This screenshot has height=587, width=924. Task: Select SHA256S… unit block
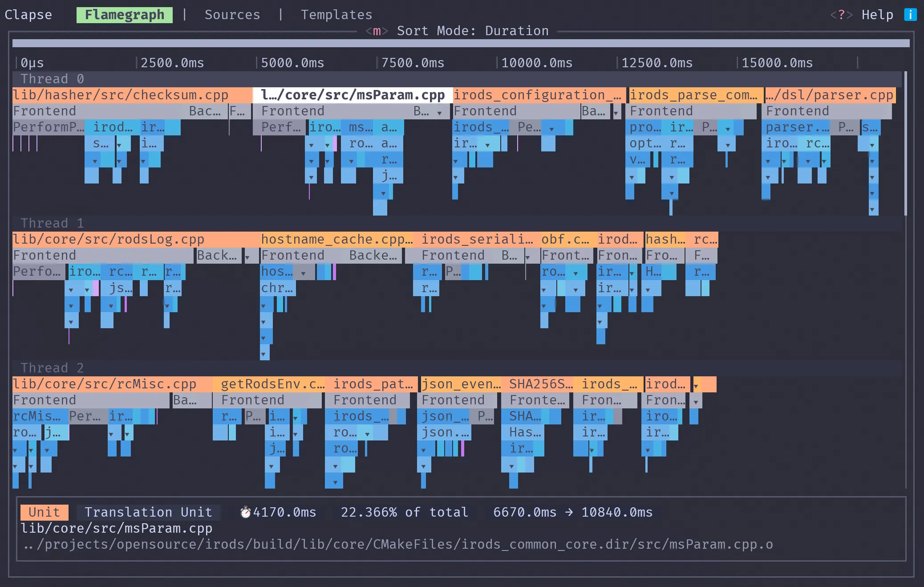click(537, 384)
